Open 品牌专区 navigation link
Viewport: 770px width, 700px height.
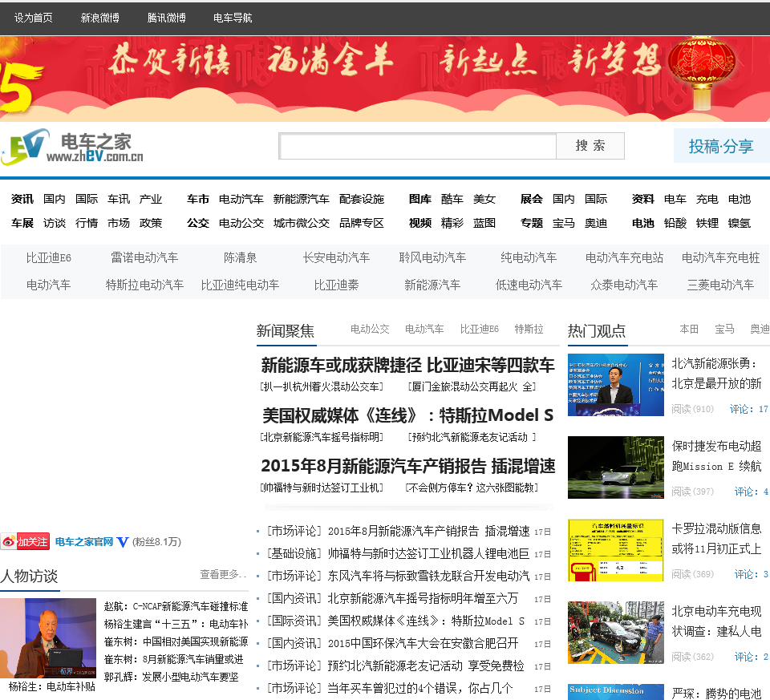(x=362, y=223)
